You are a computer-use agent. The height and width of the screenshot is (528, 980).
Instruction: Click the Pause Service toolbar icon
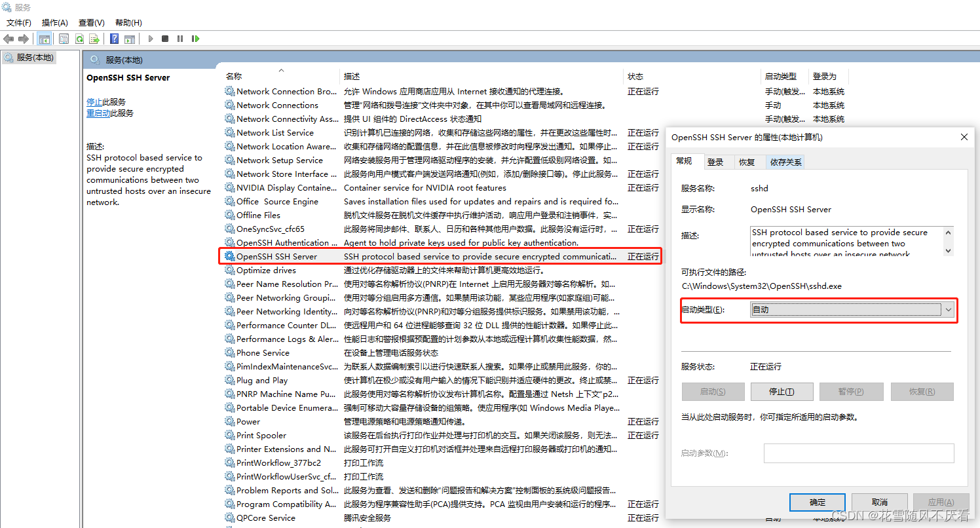(x=180, y=39)
